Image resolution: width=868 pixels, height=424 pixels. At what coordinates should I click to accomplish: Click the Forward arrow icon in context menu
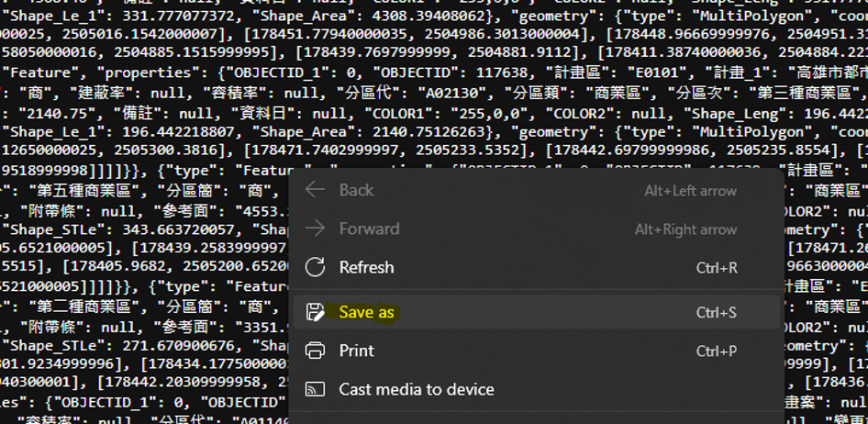pyautogui.click(x=315, y=229)
